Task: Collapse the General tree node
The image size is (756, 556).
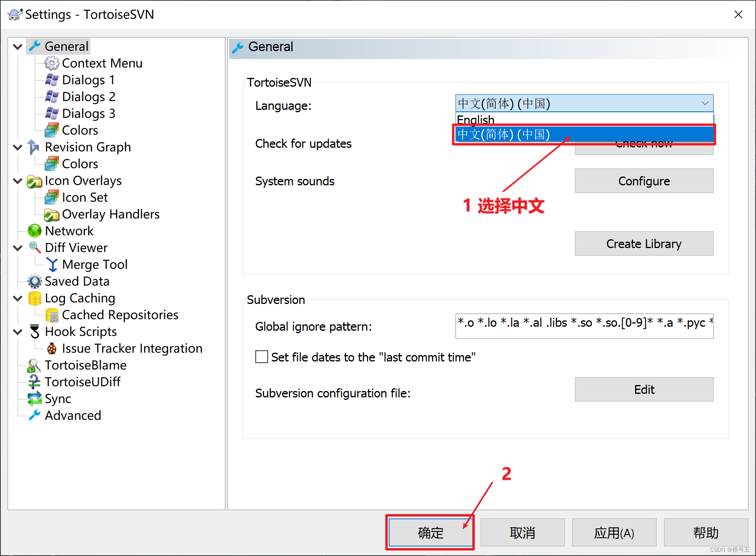Action: (18, 47)
